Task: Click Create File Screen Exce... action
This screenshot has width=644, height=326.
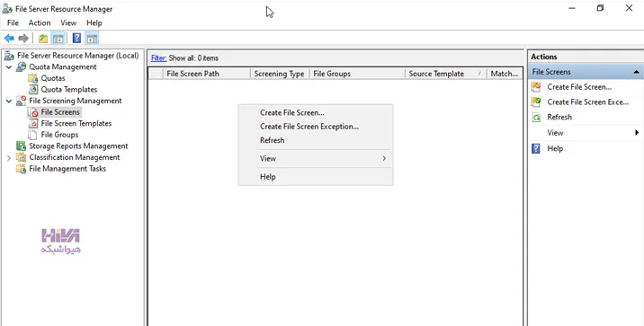Action: (x=587, y=102)
